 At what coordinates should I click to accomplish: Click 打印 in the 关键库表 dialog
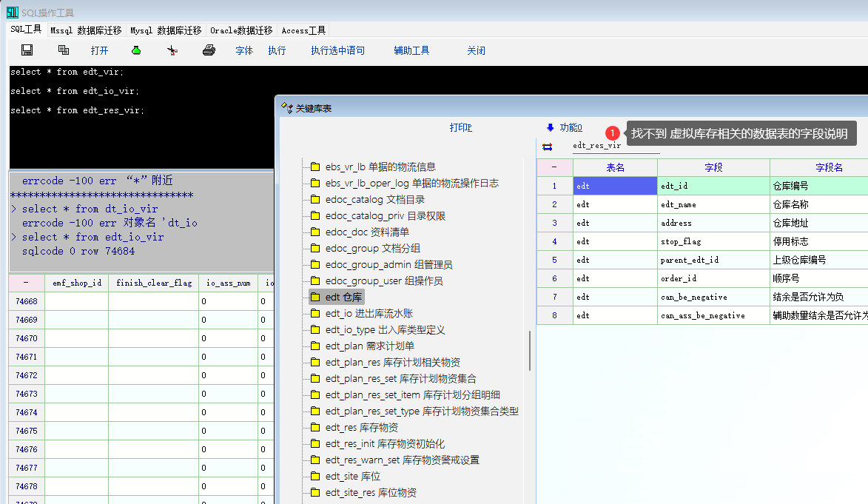tap(460, 127)
